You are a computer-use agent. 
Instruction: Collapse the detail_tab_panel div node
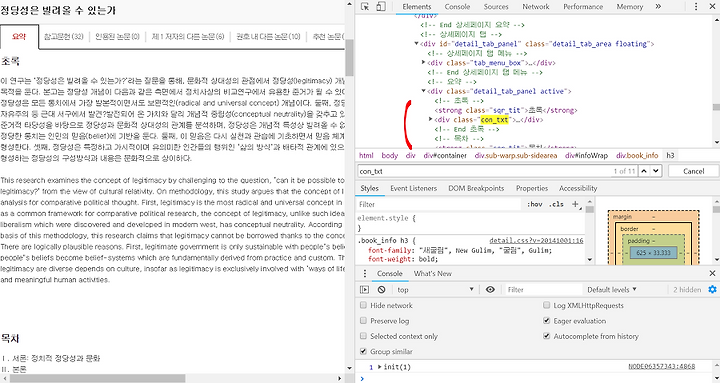(x=416, y=44)
